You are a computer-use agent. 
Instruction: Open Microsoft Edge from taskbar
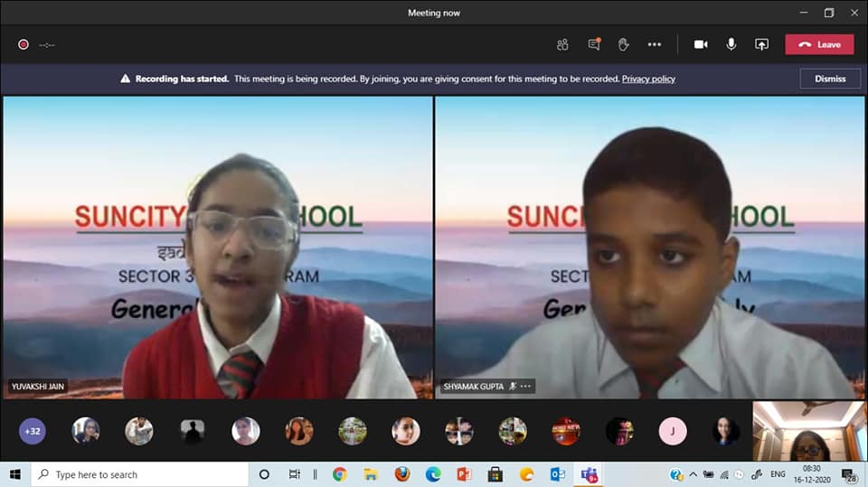tap(433, 474)
